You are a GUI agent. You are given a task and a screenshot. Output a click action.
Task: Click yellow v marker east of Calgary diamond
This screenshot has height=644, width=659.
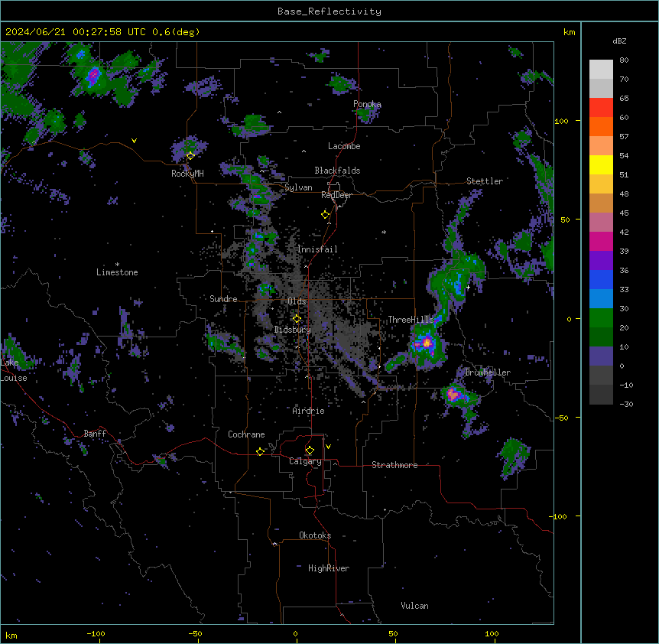point(328,447)
